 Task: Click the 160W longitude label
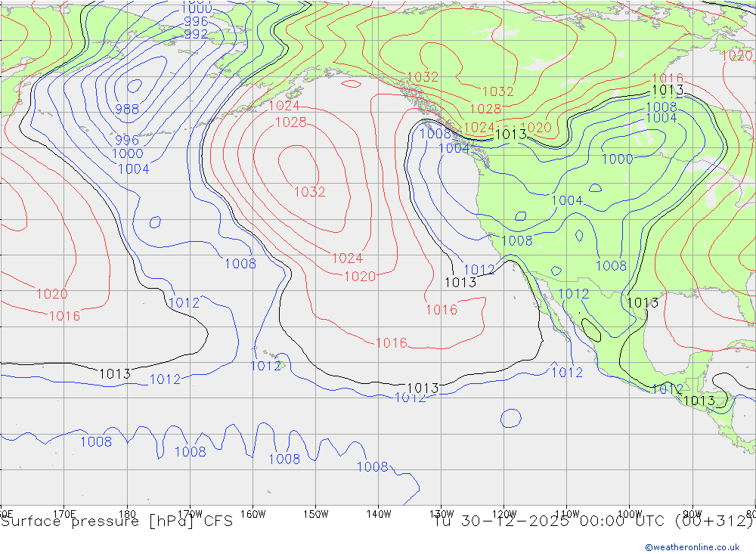[253, 514]
